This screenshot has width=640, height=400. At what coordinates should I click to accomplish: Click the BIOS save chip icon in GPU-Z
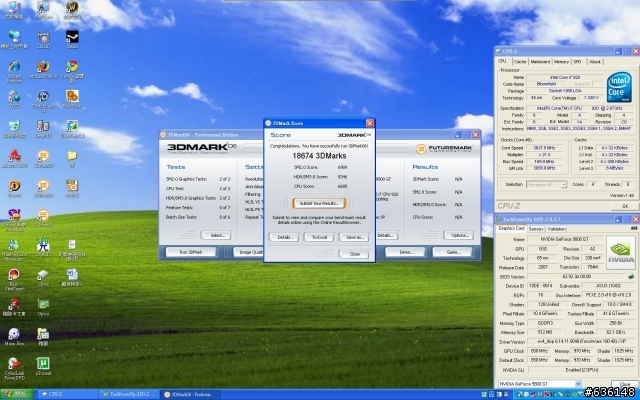631,276
